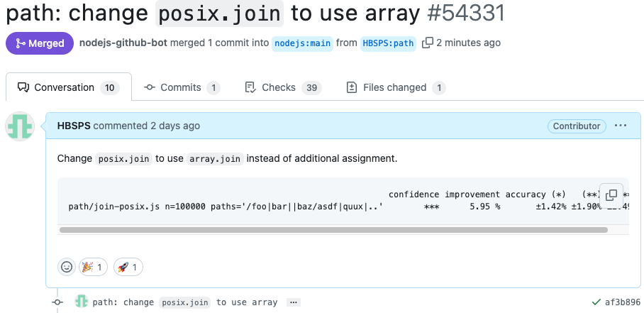Switch to the Checks tab
This screenshot has width=644, height=313.
click(x=283, y=87)
